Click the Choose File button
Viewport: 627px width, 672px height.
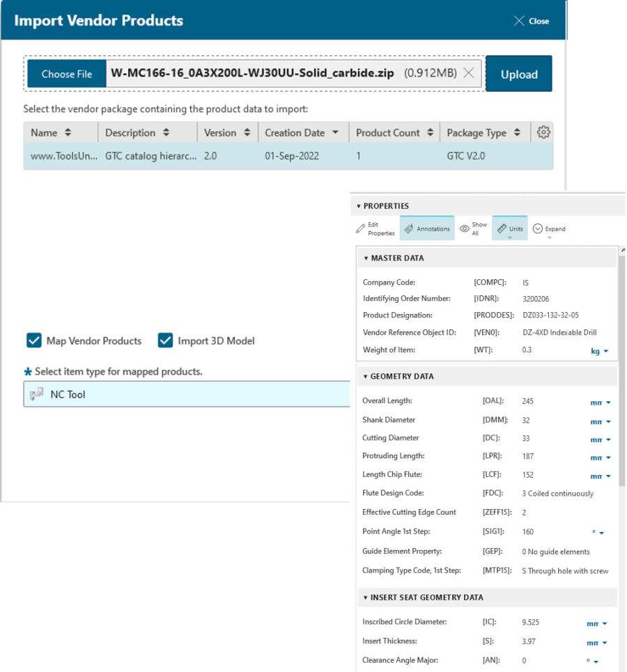[x=67, y=74]
